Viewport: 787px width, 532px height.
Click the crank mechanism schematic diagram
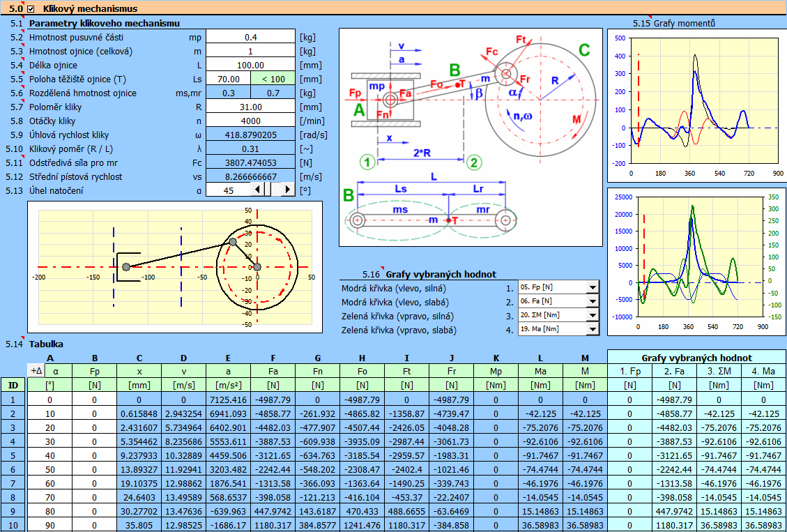click(x=471, y=137)
